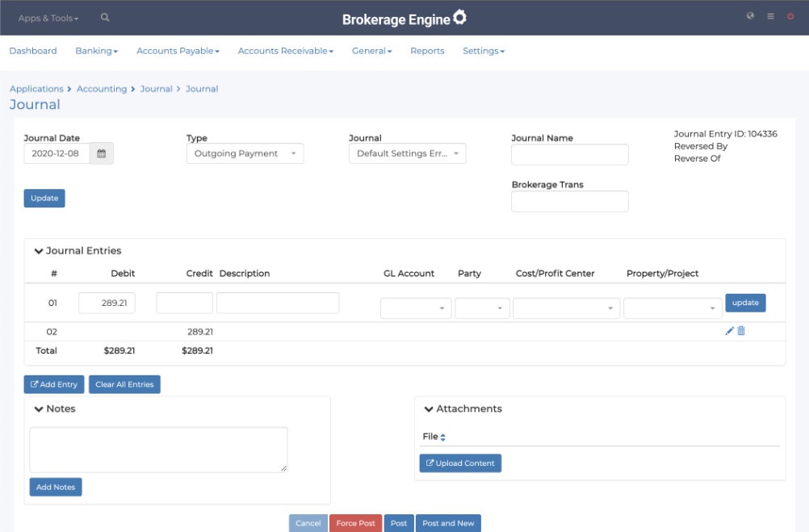Open the hamburger menu icon
This screenshot has width=809, height=532.
pyautogui.click(x=770, y=16)
